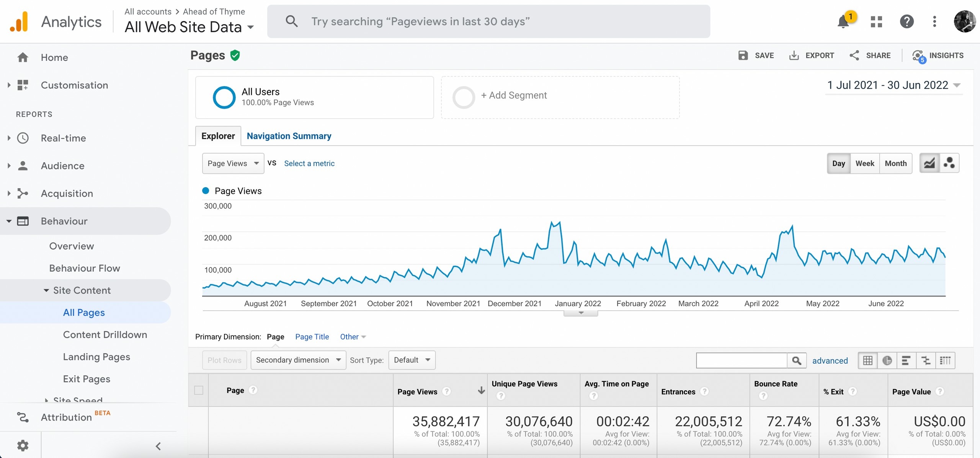Switch chart granularity to Week
980x458 pixels.
(865, 163)
